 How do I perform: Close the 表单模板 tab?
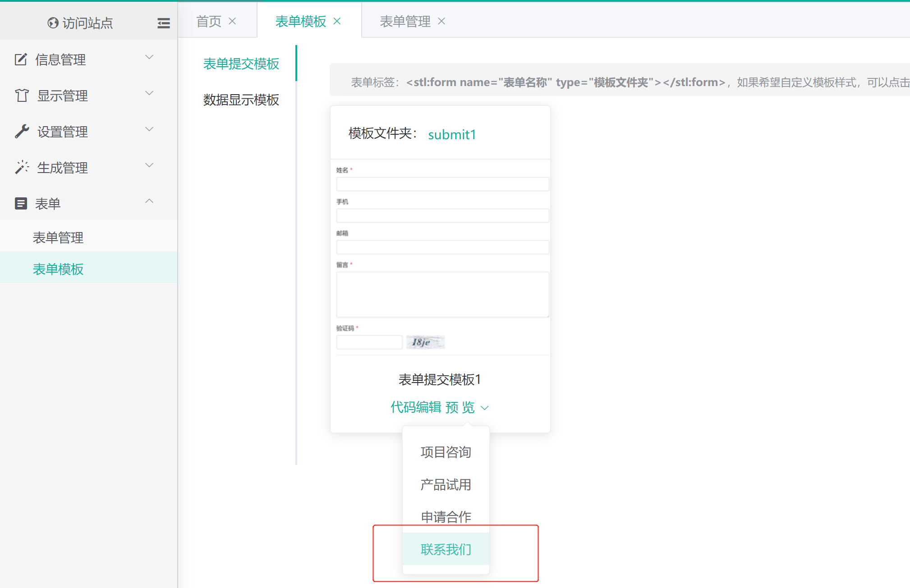(x=337, y=21)
